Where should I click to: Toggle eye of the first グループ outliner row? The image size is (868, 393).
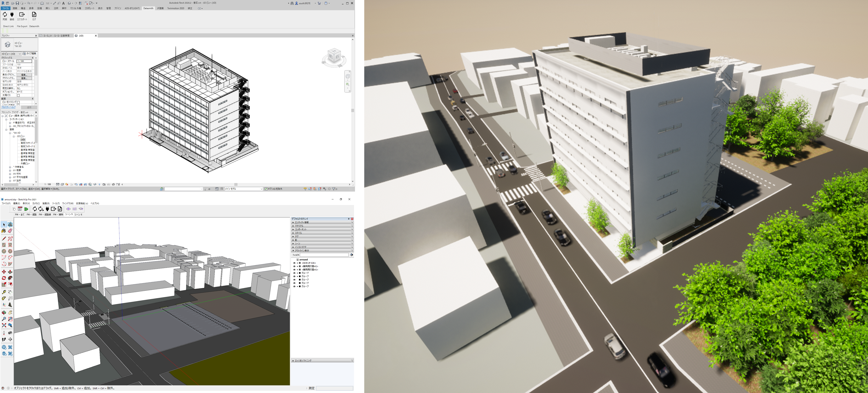coord(294,273)
